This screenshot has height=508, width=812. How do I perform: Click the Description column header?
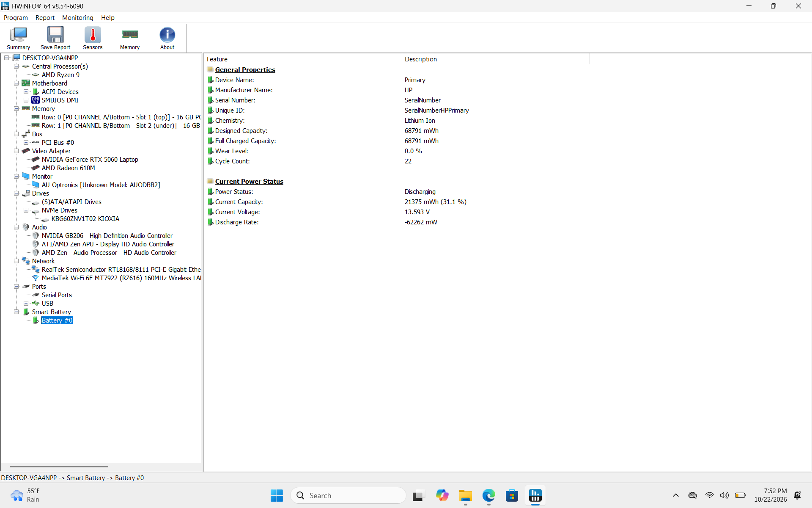[x=495, y=59]
